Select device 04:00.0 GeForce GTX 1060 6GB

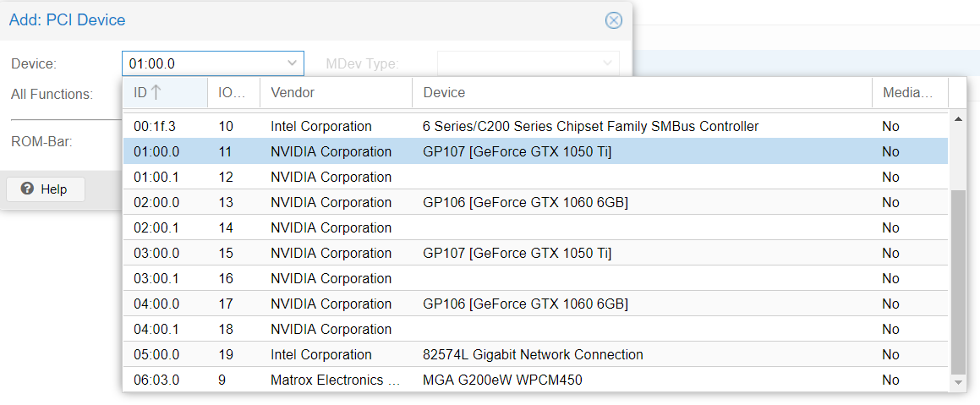[535, 304]
